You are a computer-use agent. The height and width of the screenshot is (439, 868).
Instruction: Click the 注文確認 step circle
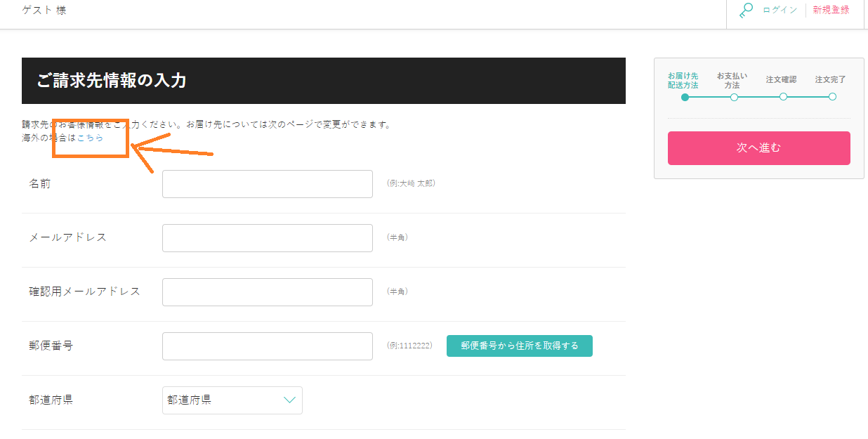(x=783, y=97)
